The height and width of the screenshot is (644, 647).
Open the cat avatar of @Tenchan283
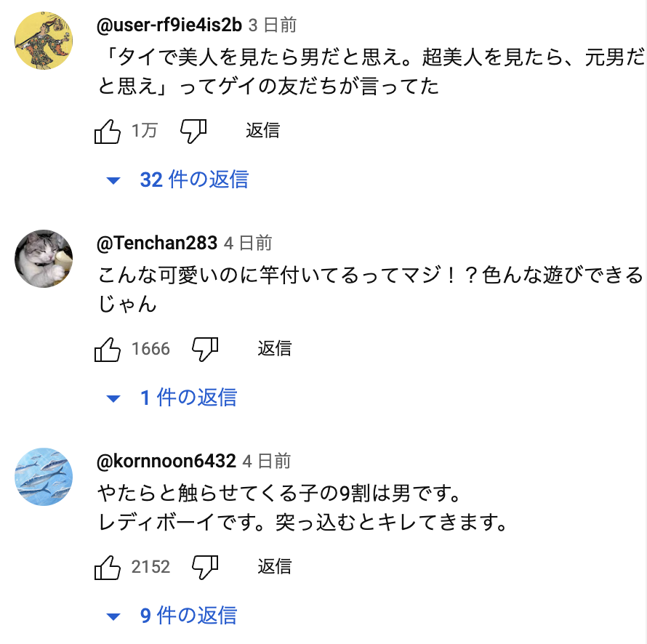coord(44,259)
